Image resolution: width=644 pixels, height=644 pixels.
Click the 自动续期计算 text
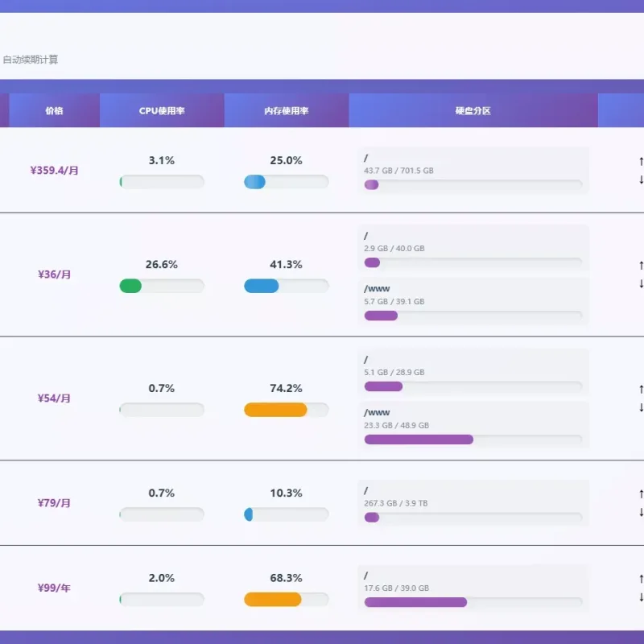point(31,60)
